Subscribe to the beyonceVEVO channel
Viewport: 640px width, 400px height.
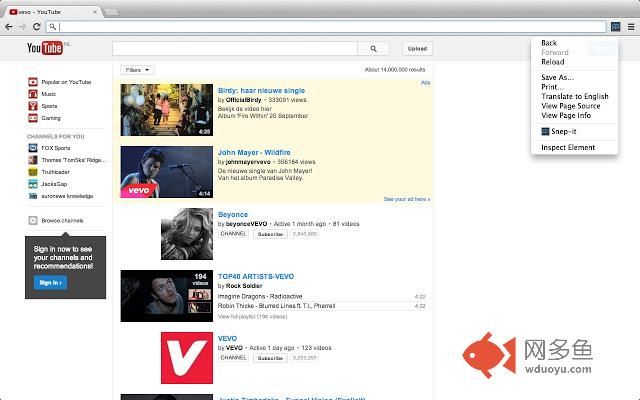270,234
